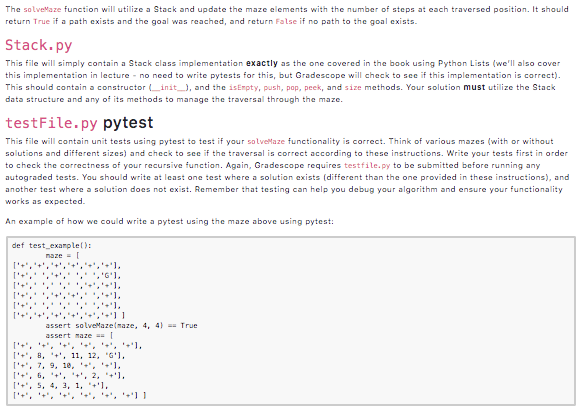This screenshot has width=588, height=414.
Task: Click the red False keyword
Action: 286,21
